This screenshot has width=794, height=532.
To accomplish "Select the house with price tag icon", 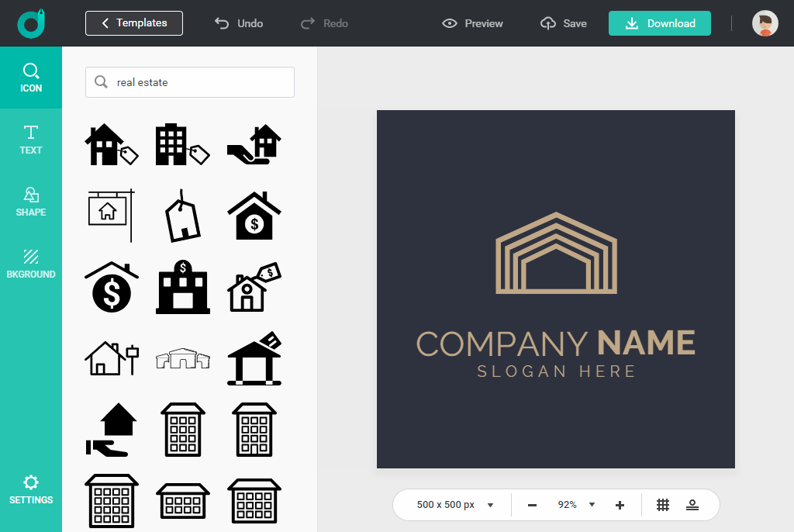I will [112, 143].
